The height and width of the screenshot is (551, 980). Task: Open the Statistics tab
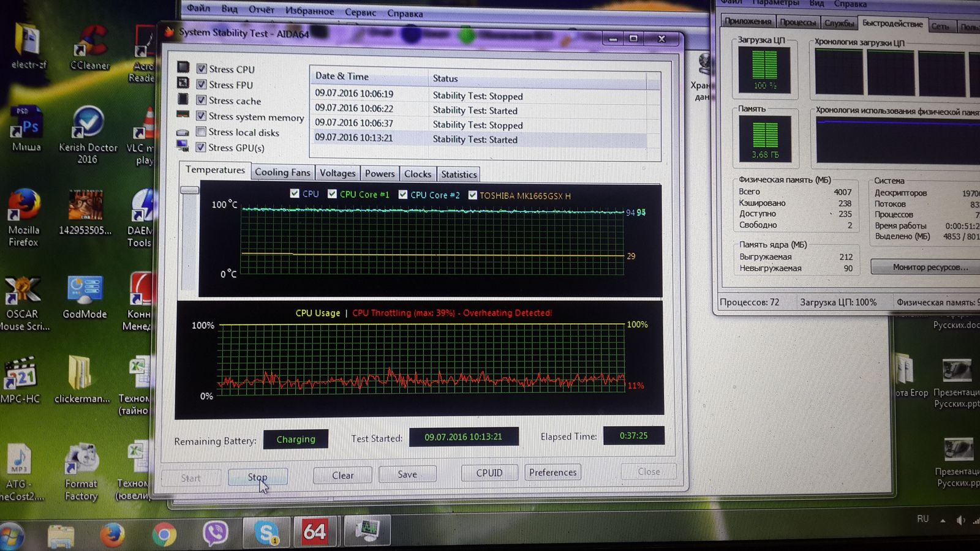459,174
